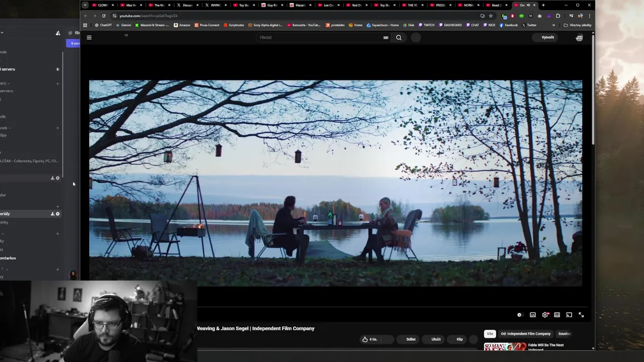Switch to the CLOWN browser tab
644x362 pixels.
102,5
